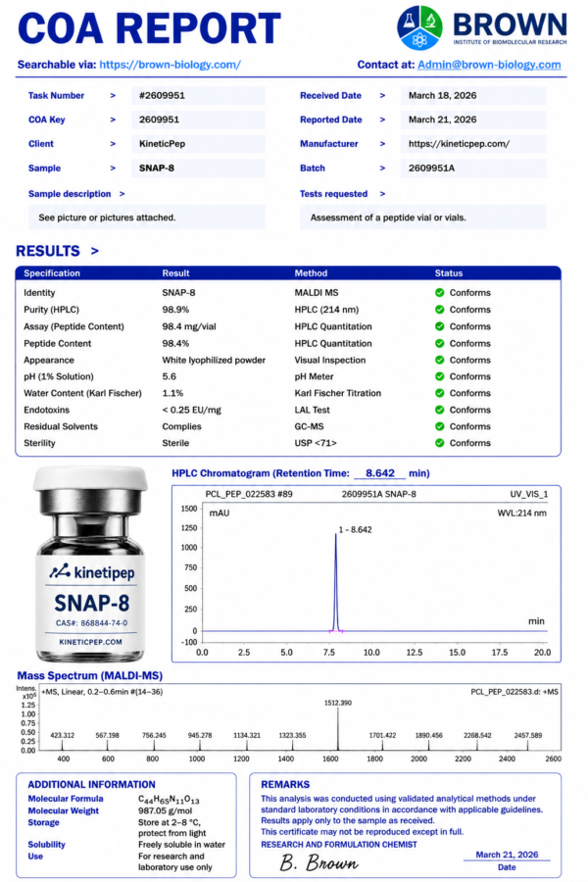Click the Mass Spectrum (MALDI-MS) heading
Image resolution: width=588 pixels, height=882 pixels.
89,675
